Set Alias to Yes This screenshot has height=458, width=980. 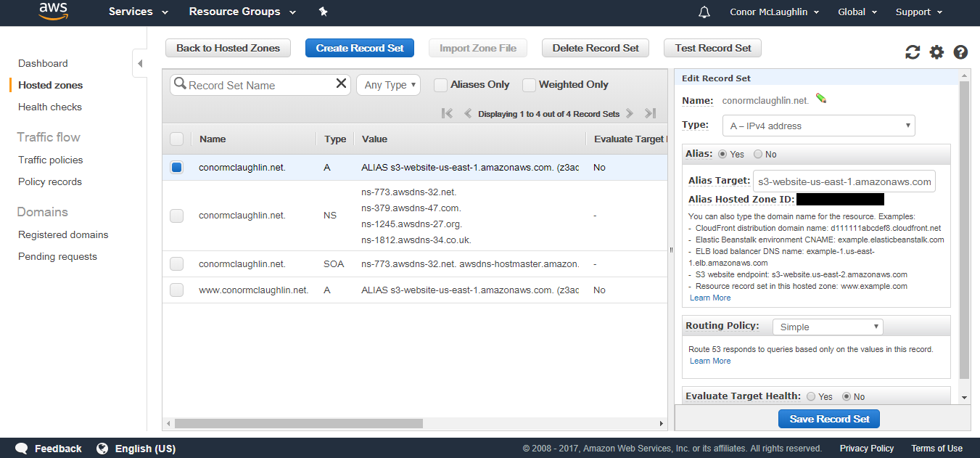722,154
